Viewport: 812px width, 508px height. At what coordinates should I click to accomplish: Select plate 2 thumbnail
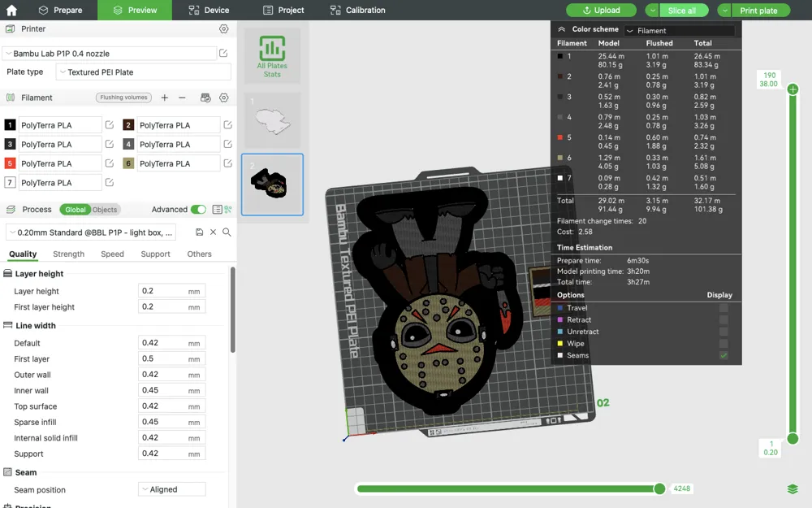(272, 185)
